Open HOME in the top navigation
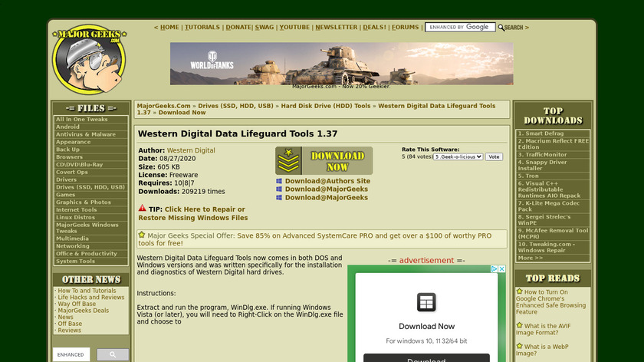 169,27
